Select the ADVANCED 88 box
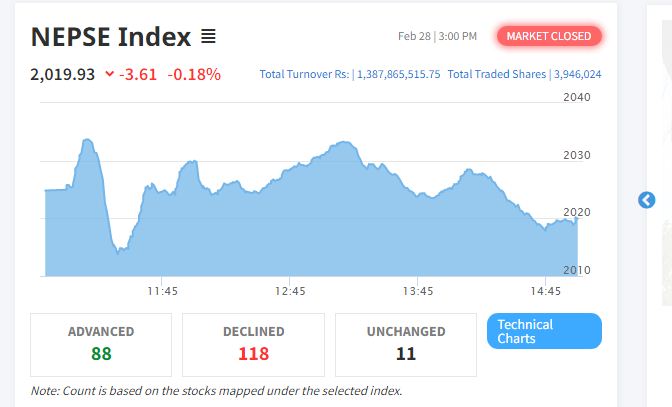Screen dimensions: 672x407 [x=101, y=345]
